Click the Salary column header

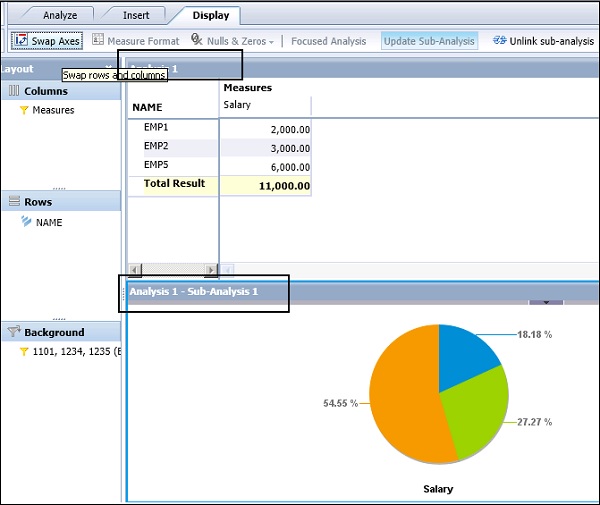pyautogui.click(x=237, y=104)
